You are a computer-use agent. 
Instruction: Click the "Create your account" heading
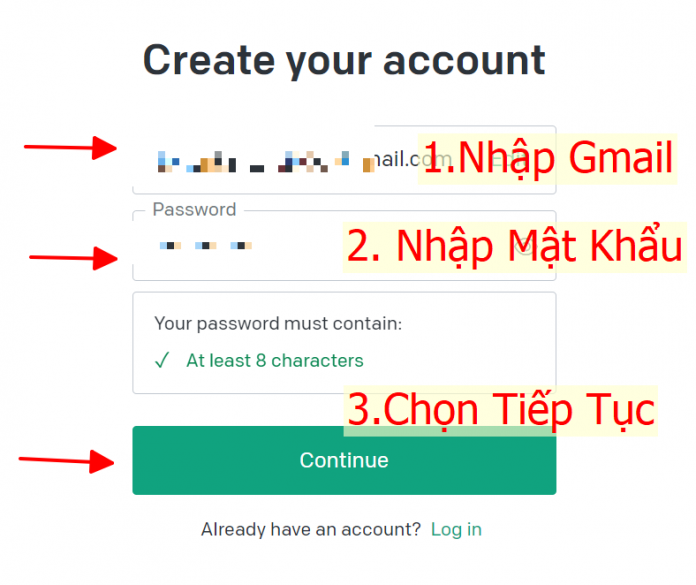[344, 60]
